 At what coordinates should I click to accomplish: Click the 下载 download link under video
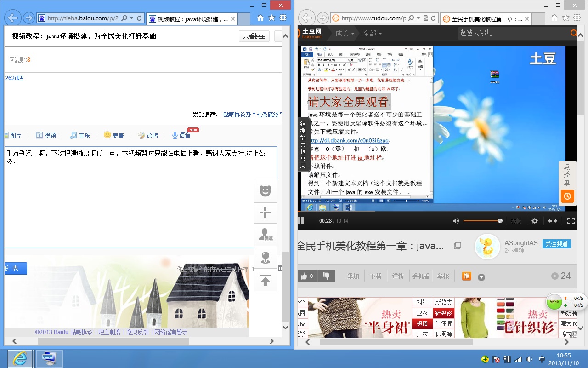(376, 276)
